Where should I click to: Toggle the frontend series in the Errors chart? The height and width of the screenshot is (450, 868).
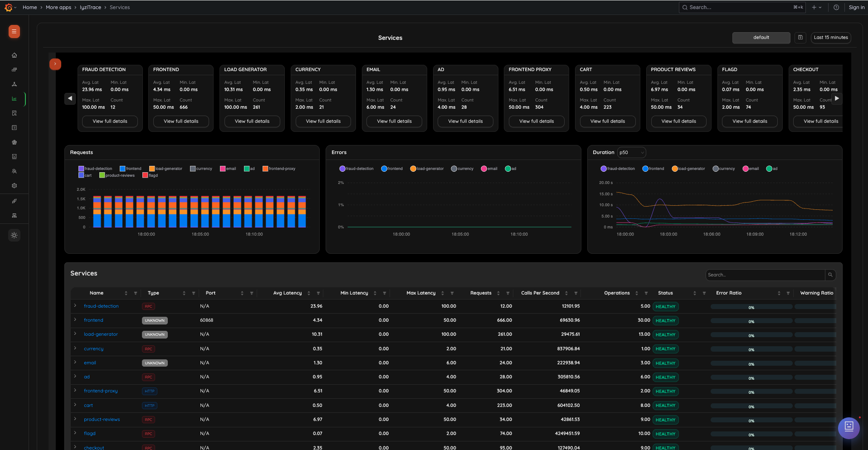(392, 168)
